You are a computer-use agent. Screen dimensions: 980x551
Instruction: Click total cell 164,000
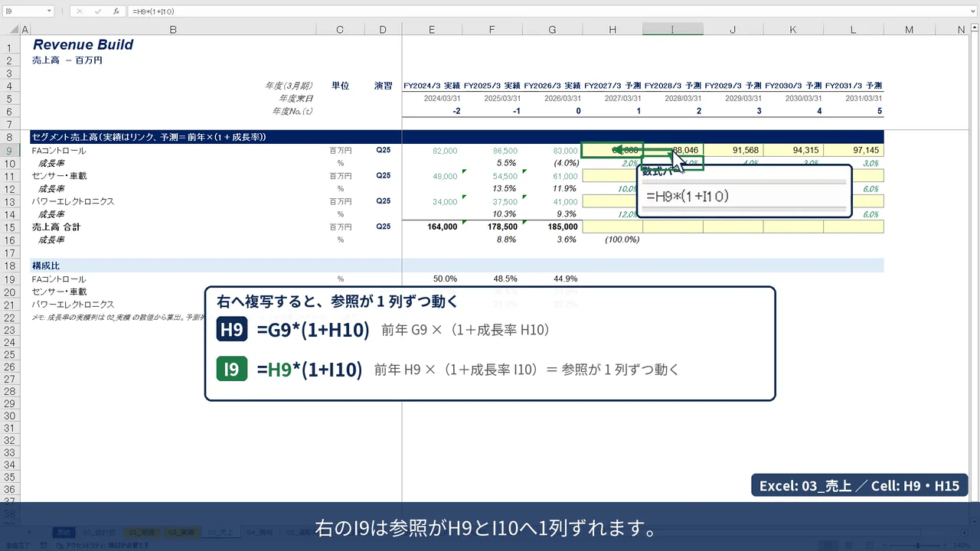coord(442,227)
